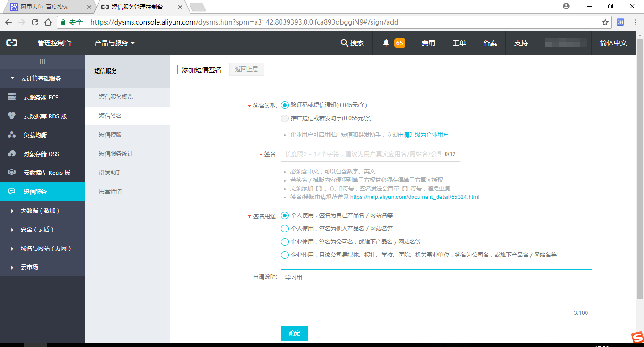Click the 签名 input field
644x347 pixels.
(361, 154)
